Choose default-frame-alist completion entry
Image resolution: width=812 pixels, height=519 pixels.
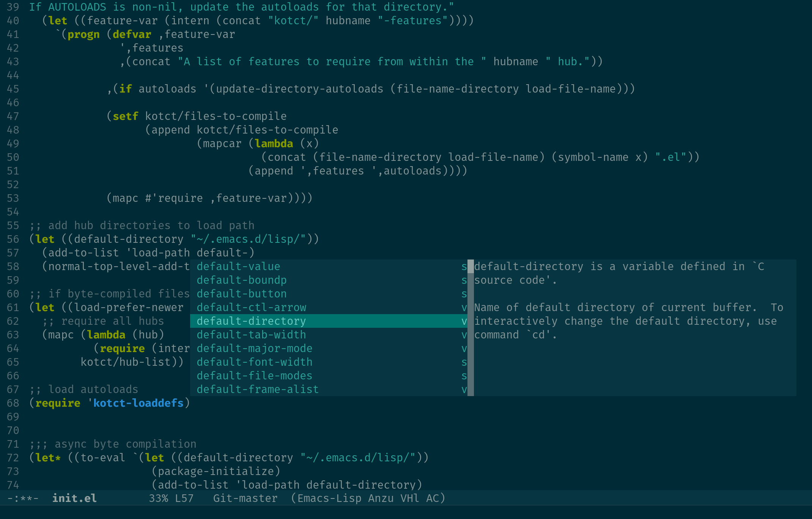click(258, 389)
